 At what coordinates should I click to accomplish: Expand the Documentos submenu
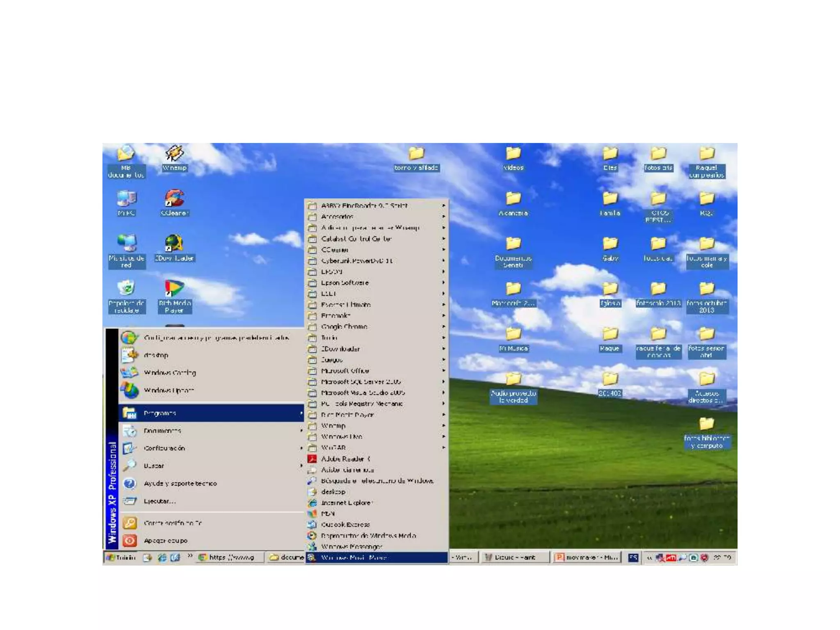tap(162, 431)
